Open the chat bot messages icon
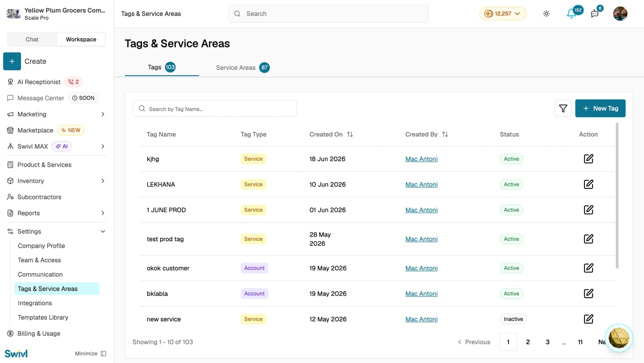This screenshot has width=644, height=363. pyautogui.click(x=595, y=14)
